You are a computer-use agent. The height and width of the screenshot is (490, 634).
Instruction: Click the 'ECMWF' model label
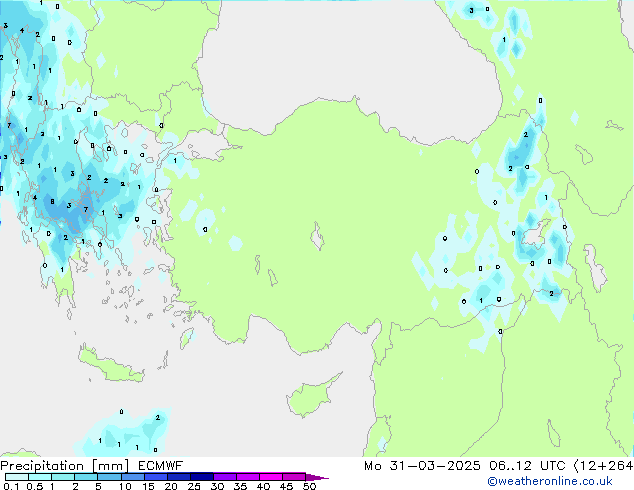click(x=161, y=466)
